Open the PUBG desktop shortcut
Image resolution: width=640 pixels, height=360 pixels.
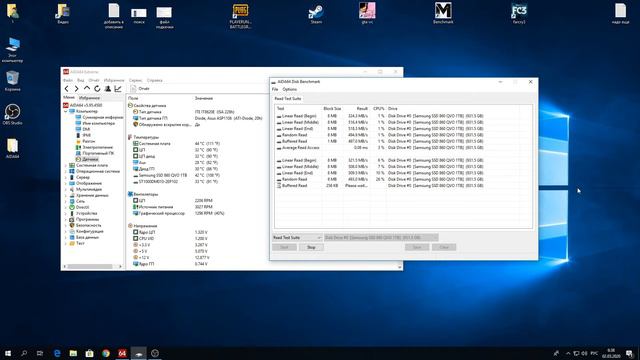(x=240, y=16)
